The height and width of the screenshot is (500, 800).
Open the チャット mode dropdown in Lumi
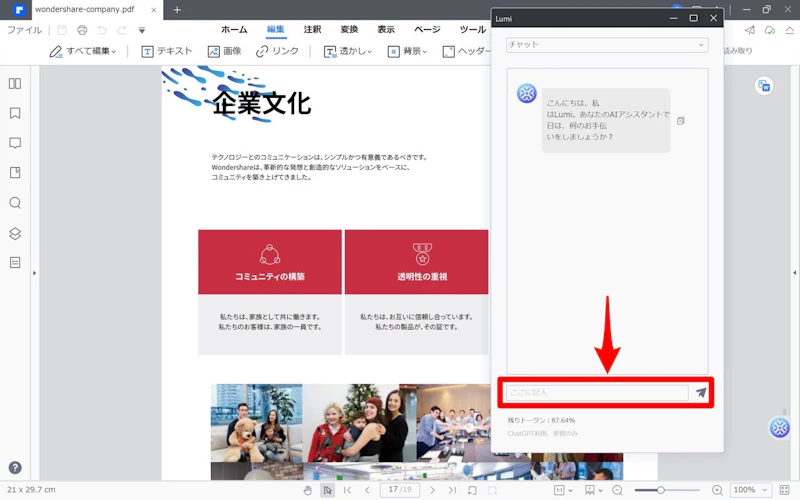[607, 45]
